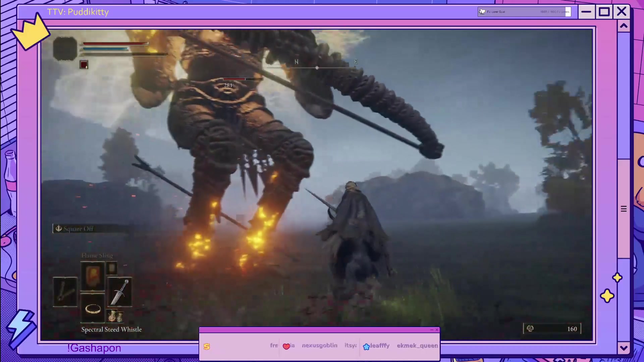Click the hearts icon in the Follower Goal bar

point(482,11)
